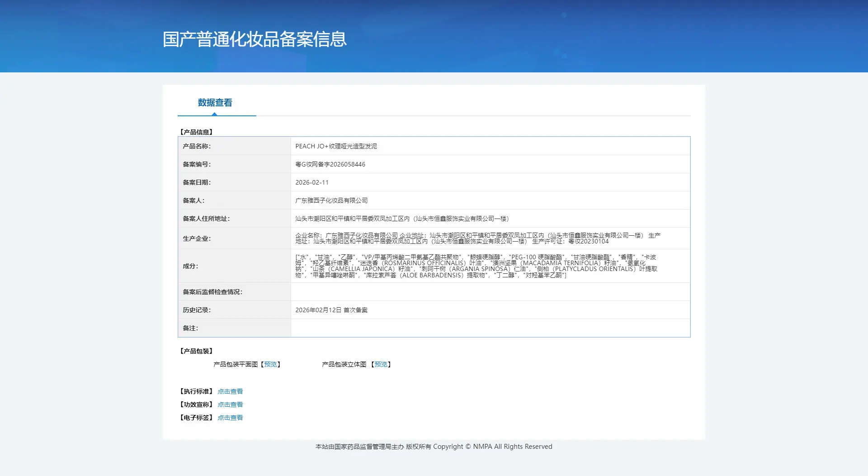Viewport: 868px width, 476px height.
Task: Click the 备案编号 row label
Action: click(x=197, y=164)
